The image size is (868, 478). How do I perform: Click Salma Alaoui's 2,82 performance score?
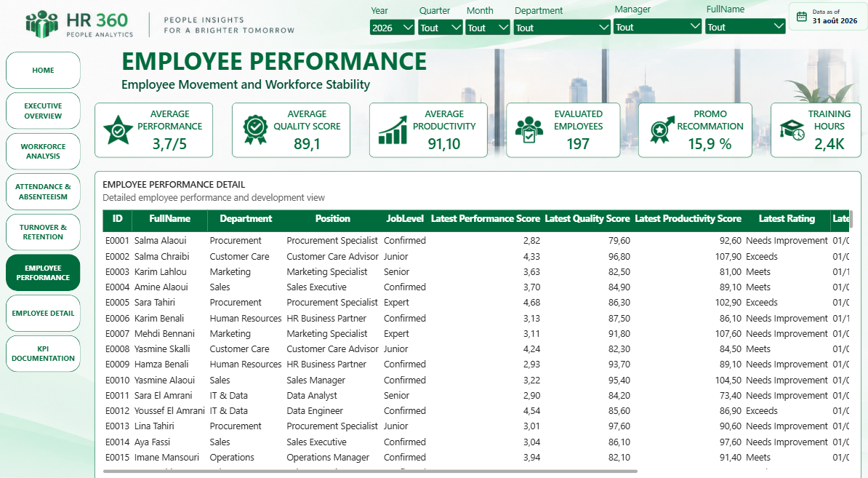[531, 240]
